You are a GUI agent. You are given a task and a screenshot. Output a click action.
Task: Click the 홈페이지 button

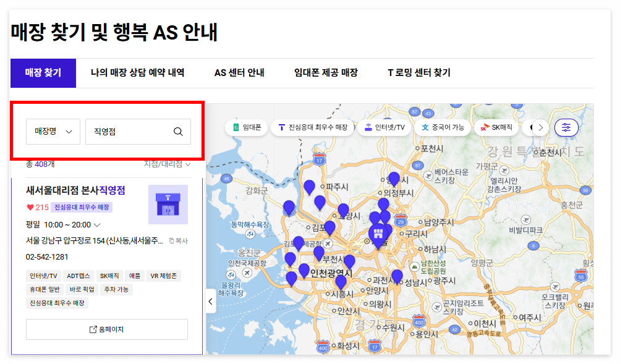coord(106,329)
